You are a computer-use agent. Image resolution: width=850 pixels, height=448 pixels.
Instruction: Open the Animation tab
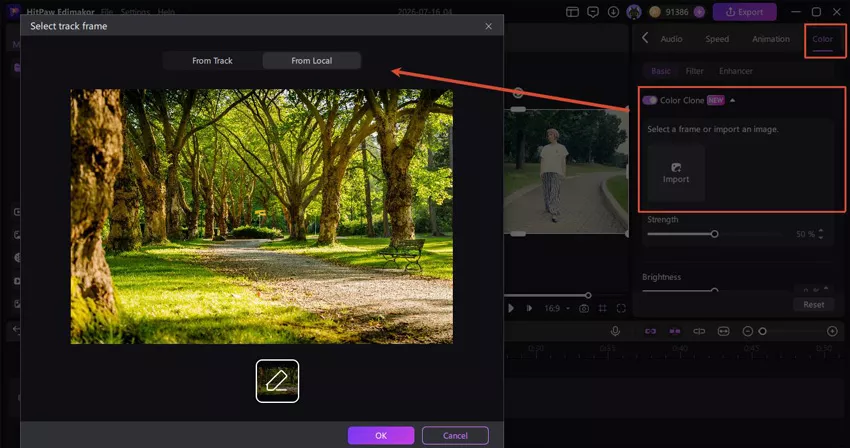[771, 39]
